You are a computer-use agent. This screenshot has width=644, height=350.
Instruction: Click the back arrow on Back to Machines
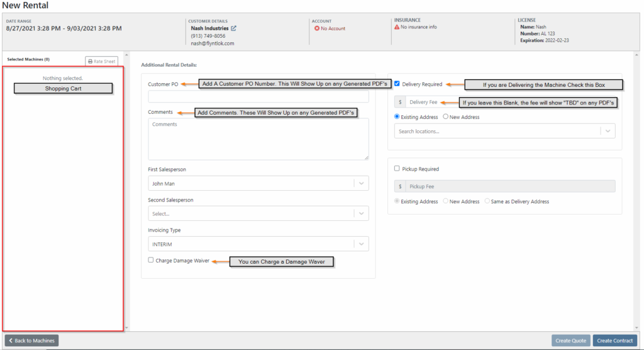11,341
